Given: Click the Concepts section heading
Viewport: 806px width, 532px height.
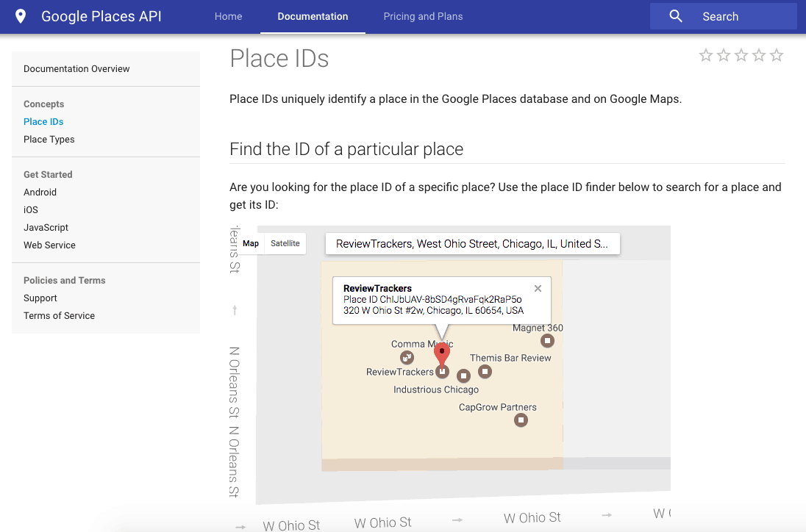Looking at the screenshot, I should coord(43,104).
